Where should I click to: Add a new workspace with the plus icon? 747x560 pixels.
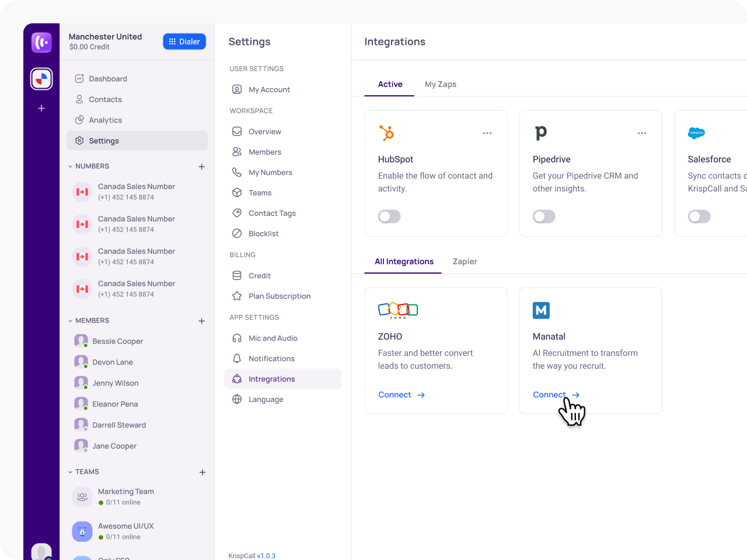point(41,108)
